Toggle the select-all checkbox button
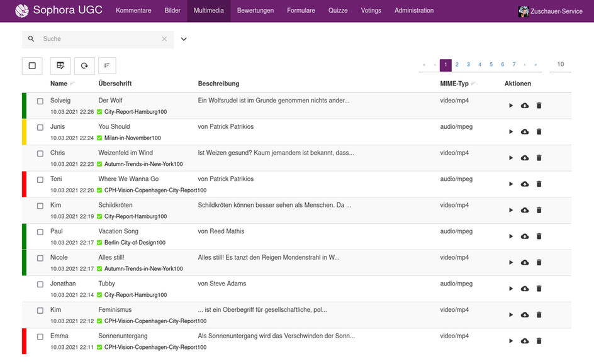 pyautogui.click(x=32, y=65)
